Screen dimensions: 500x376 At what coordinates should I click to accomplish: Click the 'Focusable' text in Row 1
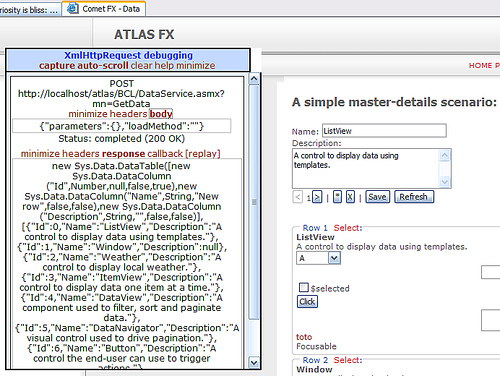coord(316,347)
